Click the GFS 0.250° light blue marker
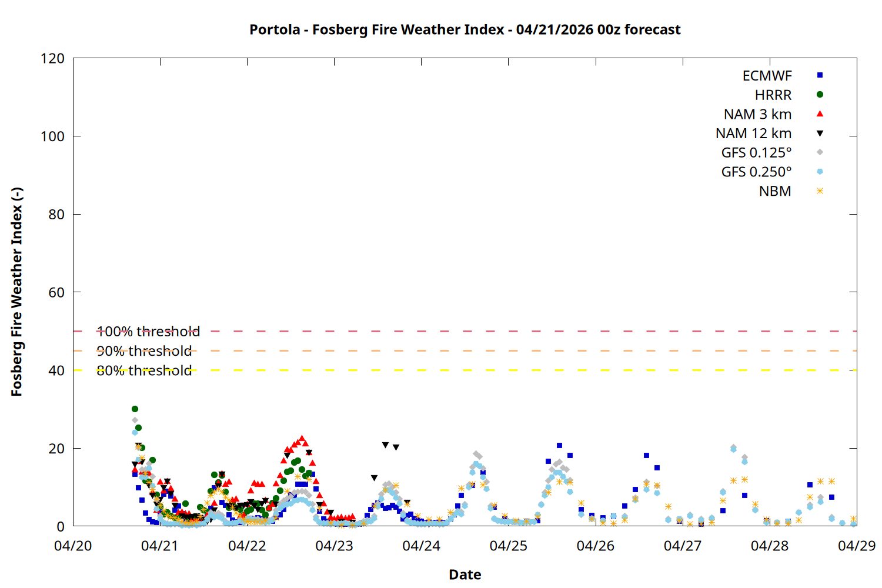 pos(820,172)
